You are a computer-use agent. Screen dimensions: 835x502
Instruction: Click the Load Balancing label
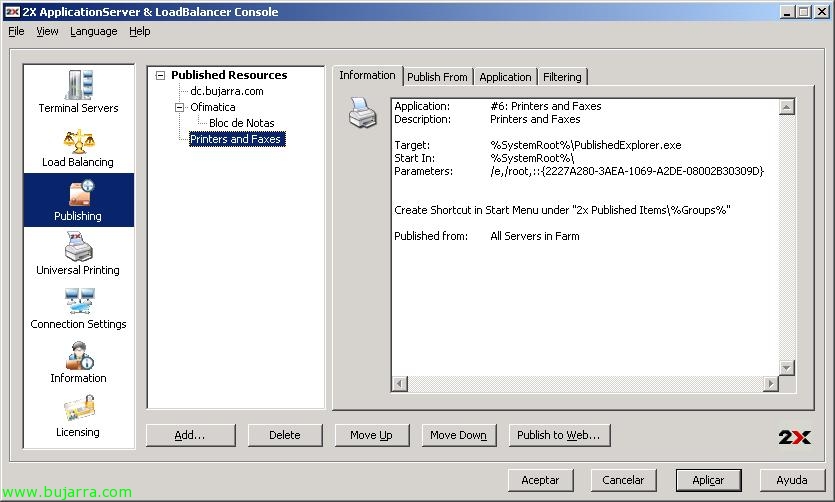pos(78,162)
